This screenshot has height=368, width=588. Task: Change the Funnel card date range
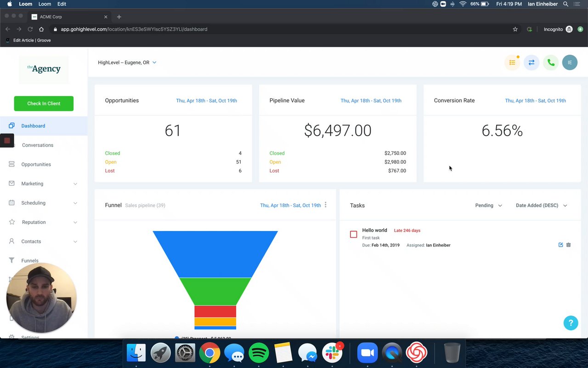click(290, 205)
